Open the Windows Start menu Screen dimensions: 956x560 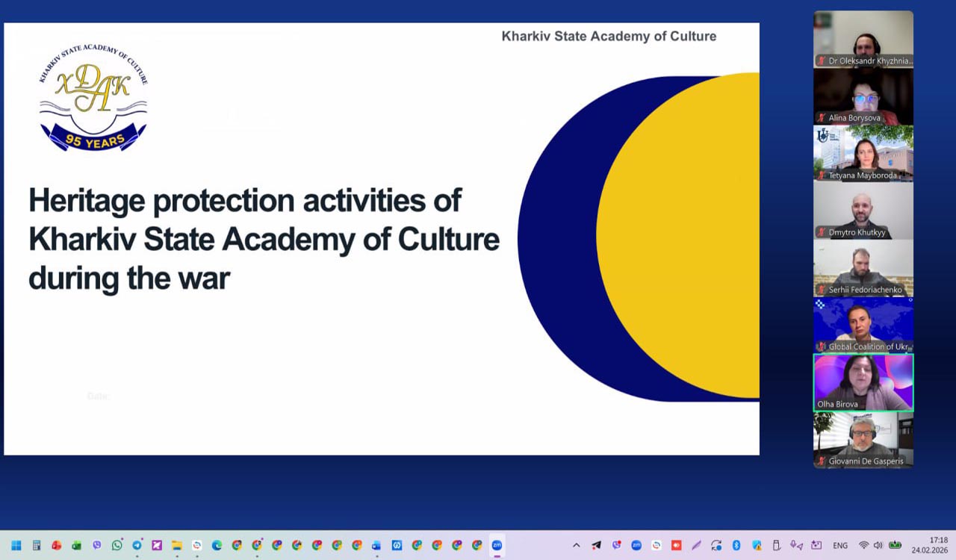(x=16, y=545)
